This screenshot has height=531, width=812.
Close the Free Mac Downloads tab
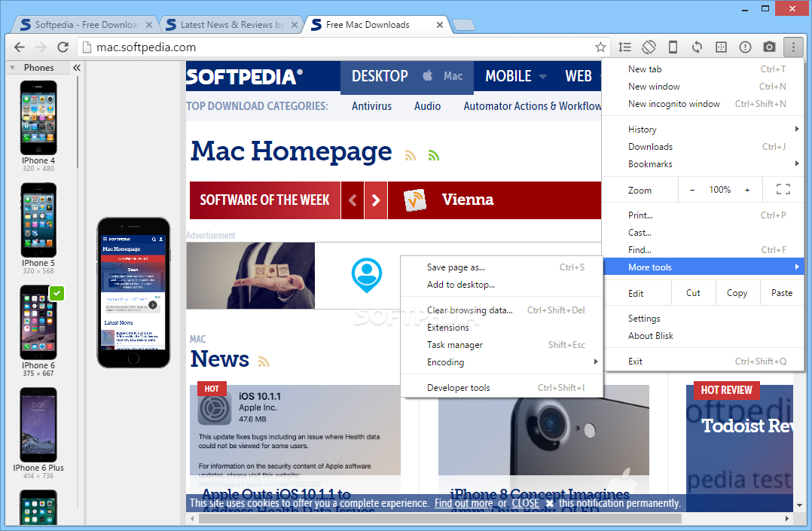click(440, 25)
